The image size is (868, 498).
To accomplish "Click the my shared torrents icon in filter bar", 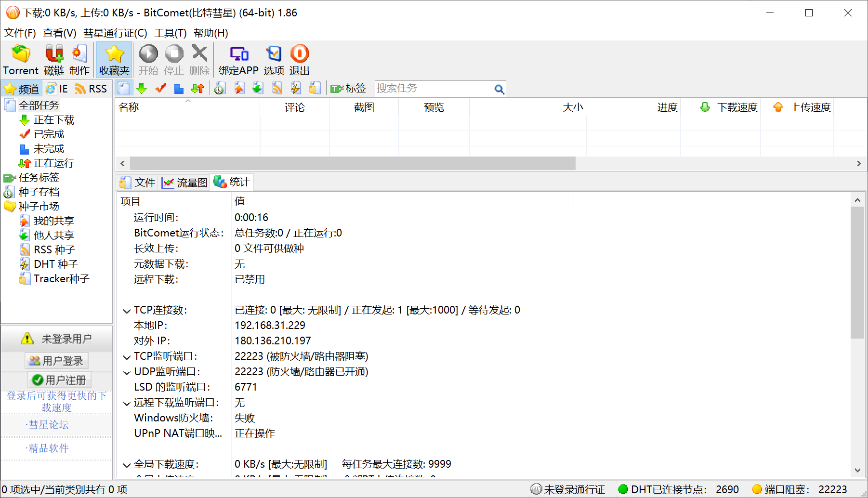I will 239,88.
